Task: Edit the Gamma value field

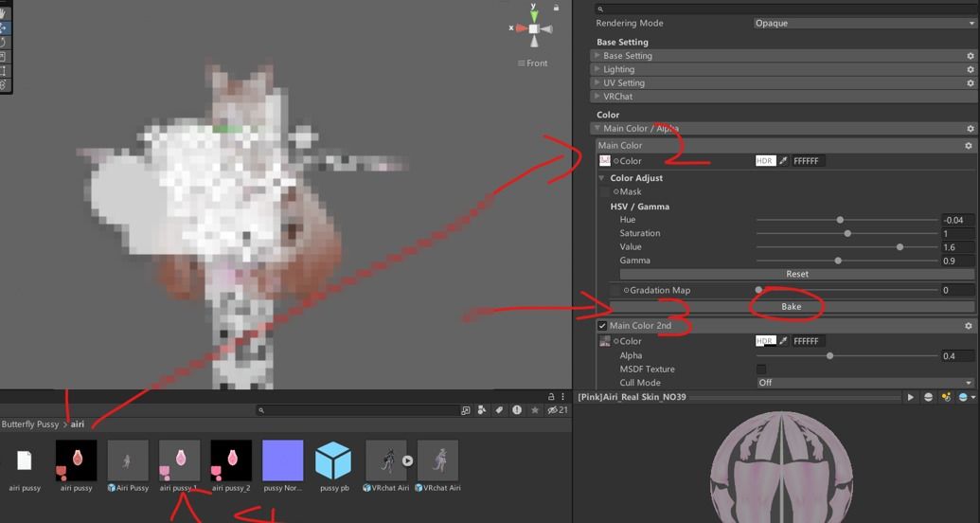Action: 957,261
